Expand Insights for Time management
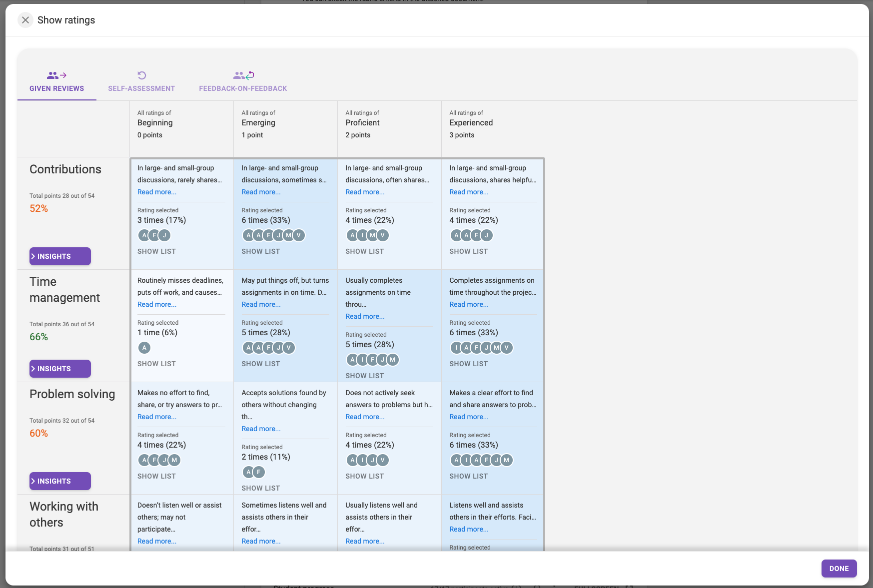 60,369
